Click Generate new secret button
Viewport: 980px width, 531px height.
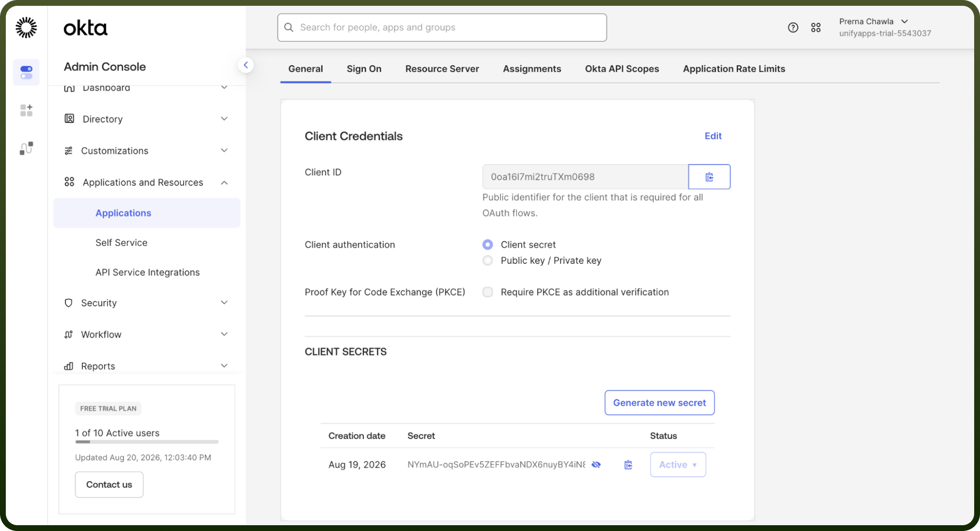click(659, 403)
